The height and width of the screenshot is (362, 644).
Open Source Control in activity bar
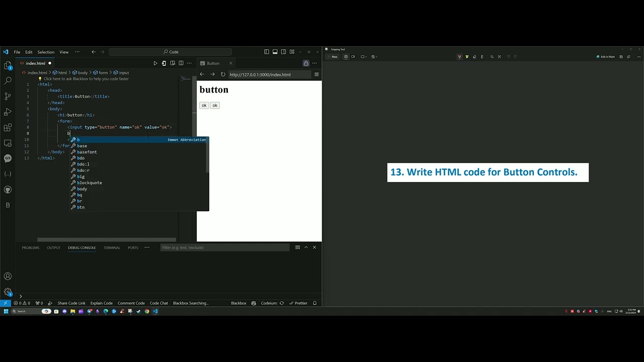point(8,96)
